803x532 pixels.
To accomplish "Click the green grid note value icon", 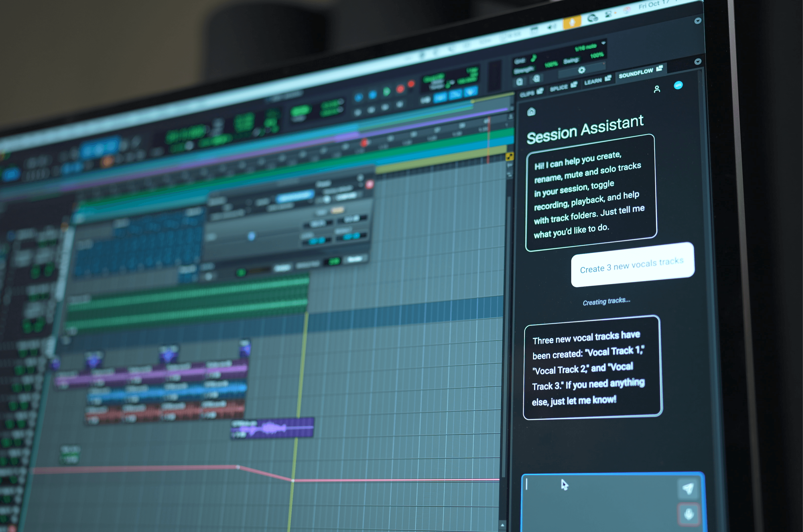I will (534, 58).
